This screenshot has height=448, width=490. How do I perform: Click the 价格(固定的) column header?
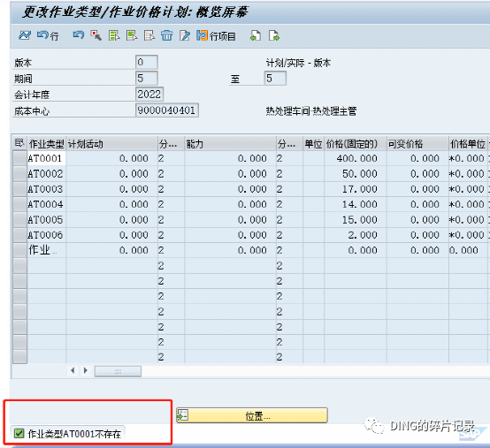coord(356,144)
